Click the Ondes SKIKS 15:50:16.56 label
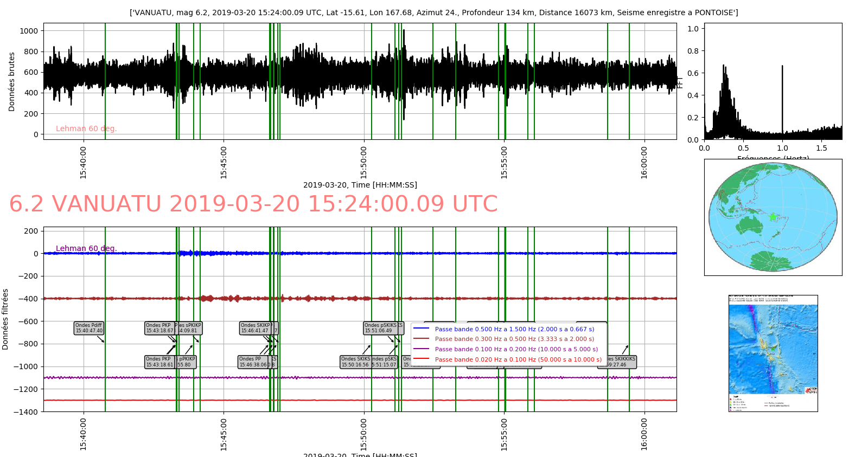Viewport: 868px width, 457px height. [355, 362]
